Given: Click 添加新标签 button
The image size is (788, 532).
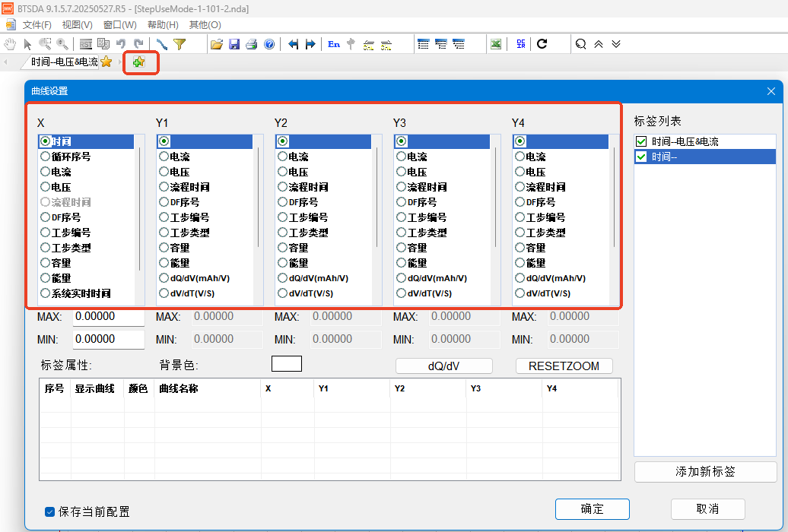Looking at the screenshot, I should coord(705,472).
